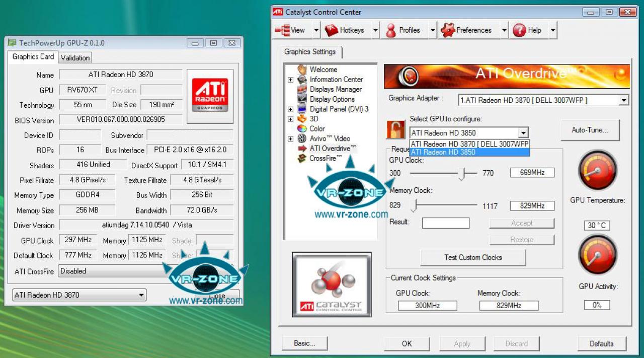Click the CrossFire tree icon
The height and width of the screenshot is (358, 644).
(x=302, y=158)
